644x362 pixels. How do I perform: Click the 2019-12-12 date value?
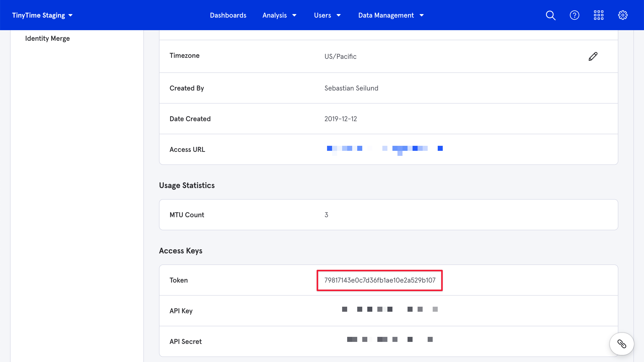pyautogui.click(x=341, y=119)
